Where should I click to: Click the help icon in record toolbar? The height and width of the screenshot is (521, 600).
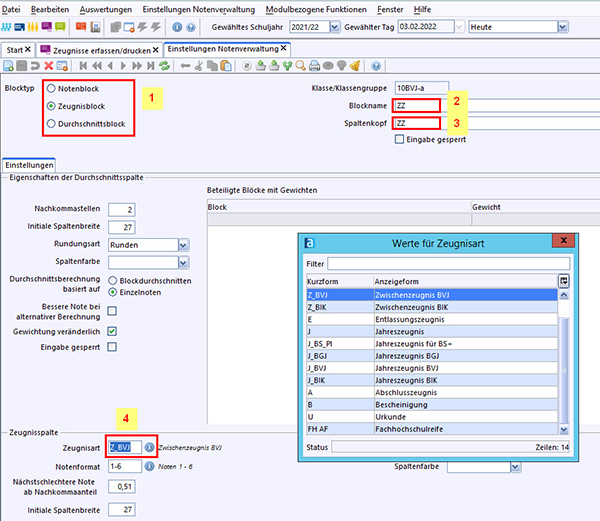[x=376, y=66]
